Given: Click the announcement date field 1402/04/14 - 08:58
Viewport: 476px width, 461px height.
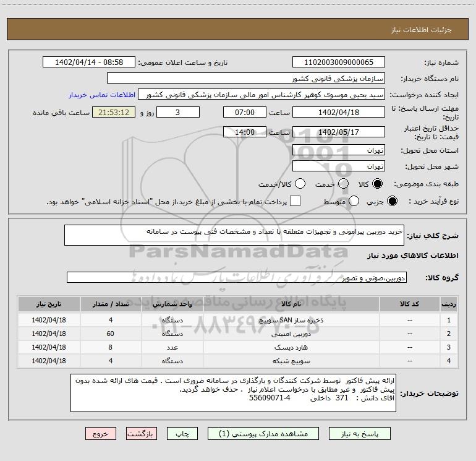Looking at the screenshot, I should [x=89, y=62].
